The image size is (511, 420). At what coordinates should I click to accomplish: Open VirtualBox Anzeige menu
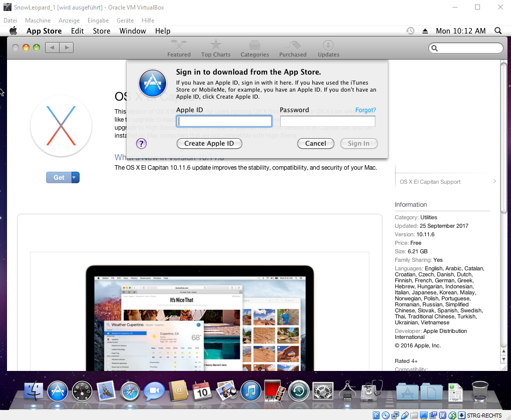[x=69, y=20]
